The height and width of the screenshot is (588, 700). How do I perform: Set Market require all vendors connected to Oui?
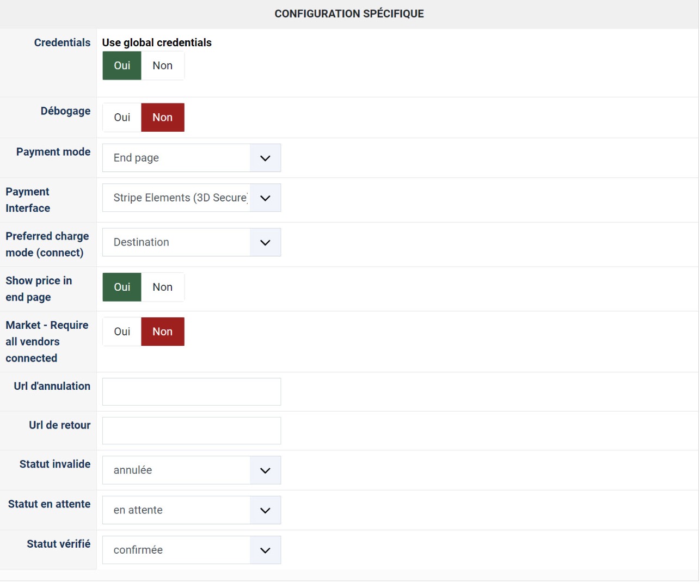pos(122,332)
